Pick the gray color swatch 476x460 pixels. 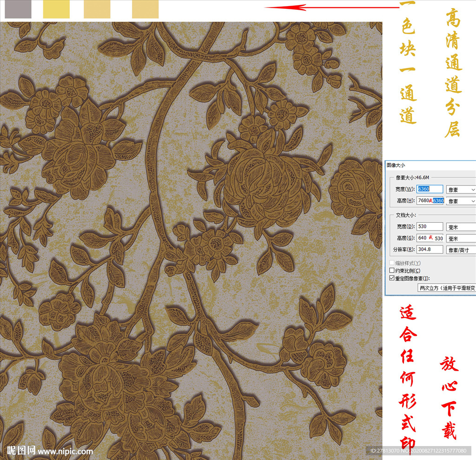point(18,9)
